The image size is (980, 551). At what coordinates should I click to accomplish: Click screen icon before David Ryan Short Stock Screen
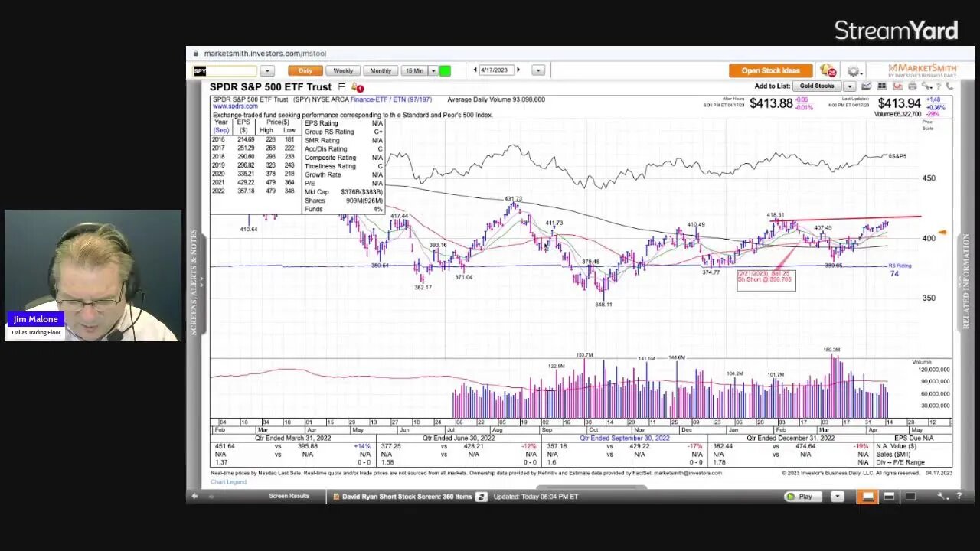335,497
